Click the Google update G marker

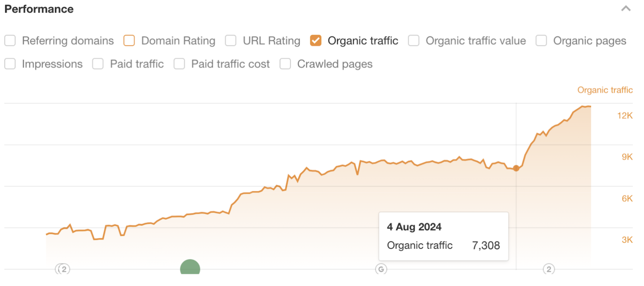[381, 269]
